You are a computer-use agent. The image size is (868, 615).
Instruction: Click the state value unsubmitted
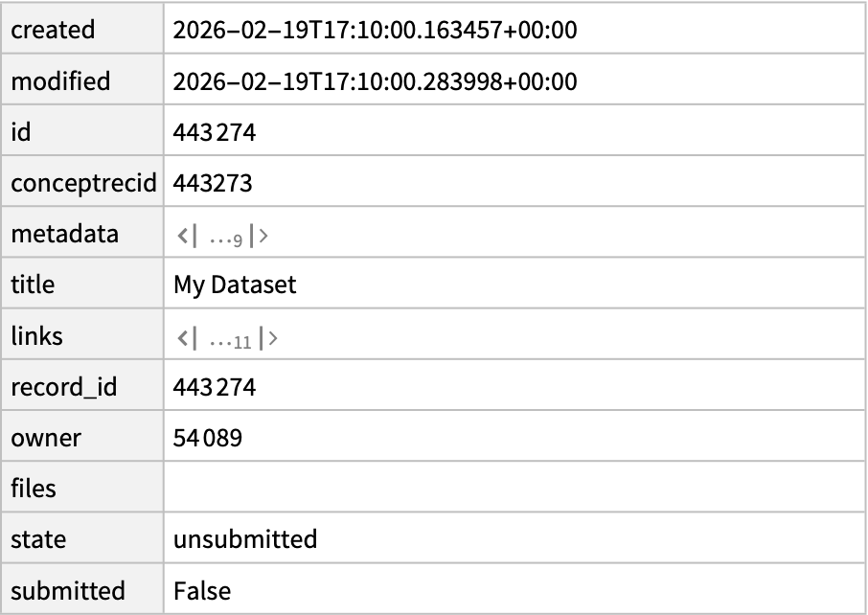(245, 540)
